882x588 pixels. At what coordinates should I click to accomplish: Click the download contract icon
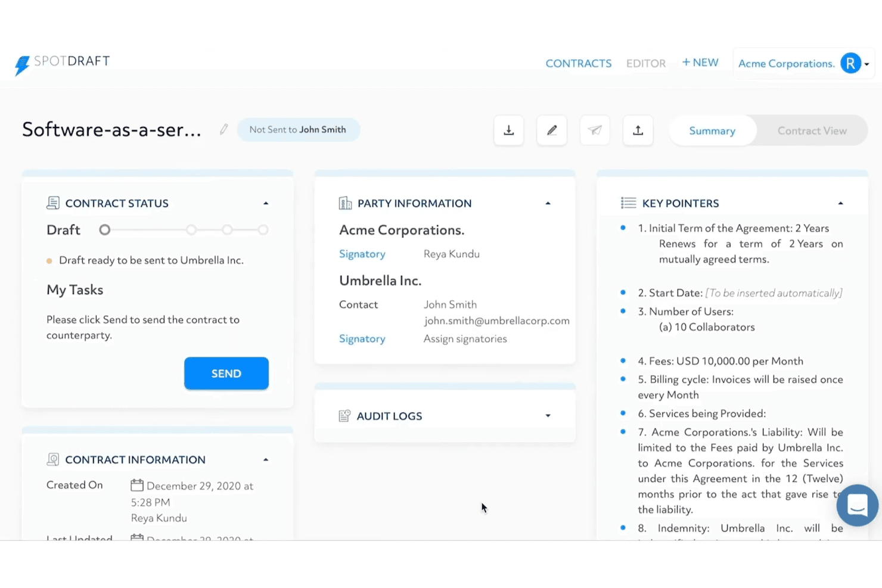point(509,130)
